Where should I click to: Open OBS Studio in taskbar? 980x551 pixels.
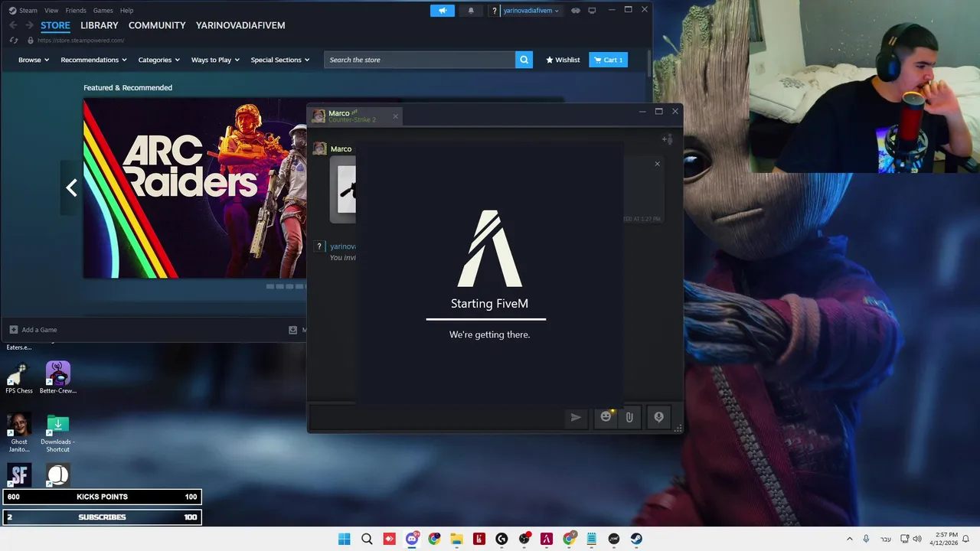[x=524, y=539]
